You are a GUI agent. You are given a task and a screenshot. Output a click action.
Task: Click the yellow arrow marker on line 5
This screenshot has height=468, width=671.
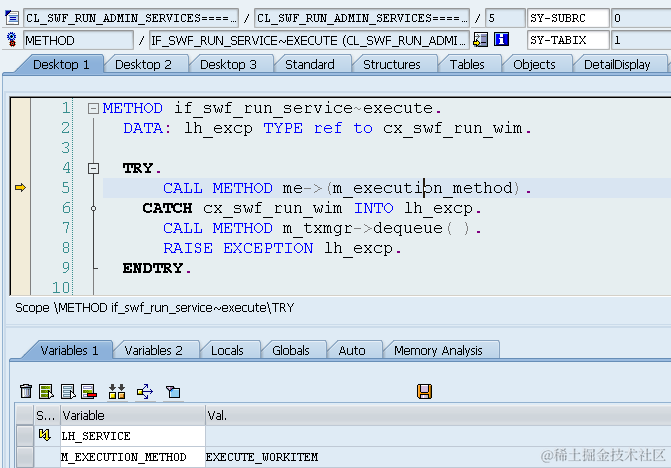[20, 187]
